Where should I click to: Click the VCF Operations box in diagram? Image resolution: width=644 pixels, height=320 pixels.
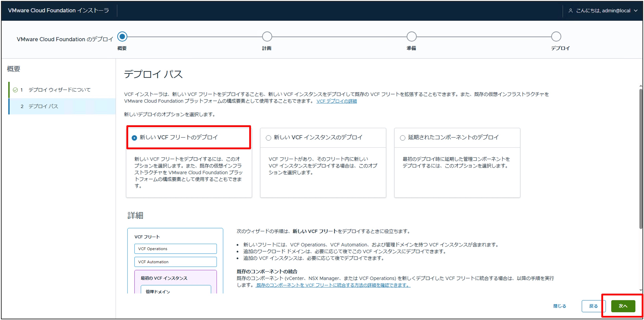[176, 249]
